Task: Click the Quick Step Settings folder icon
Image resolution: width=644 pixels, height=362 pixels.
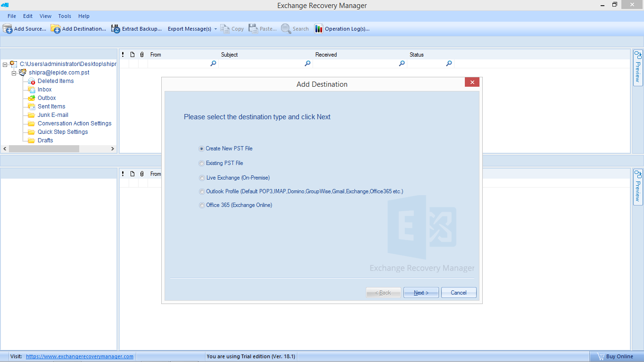Action: click(32, 132)
